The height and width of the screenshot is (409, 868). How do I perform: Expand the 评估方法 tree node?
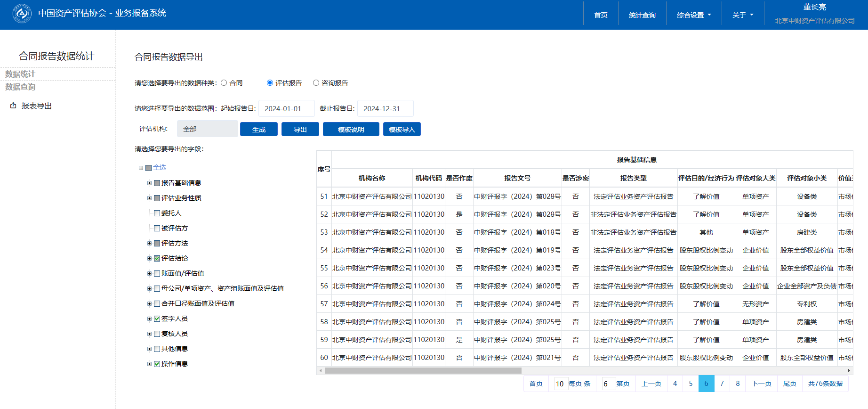(x=149, y=243)
